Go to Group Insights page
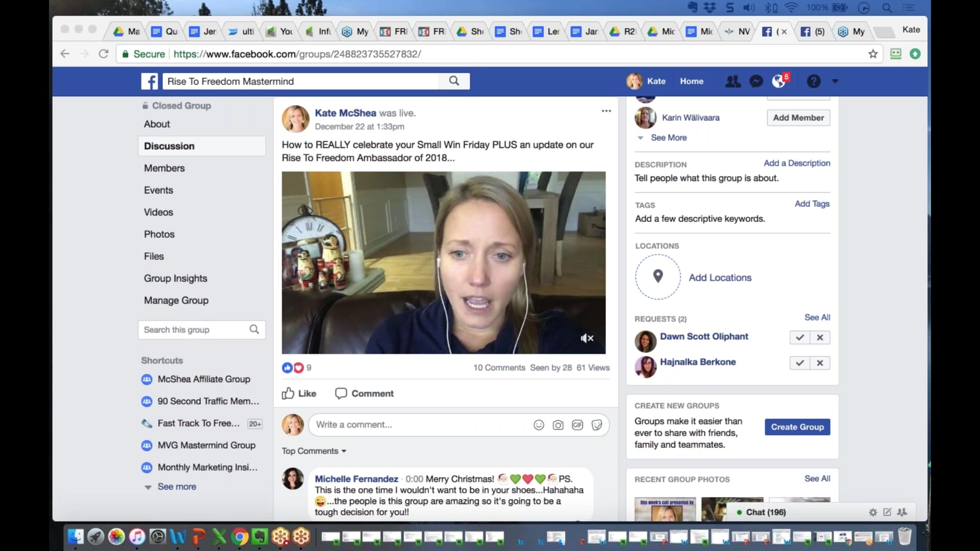The image size is (980, 551). coord(175,278)
